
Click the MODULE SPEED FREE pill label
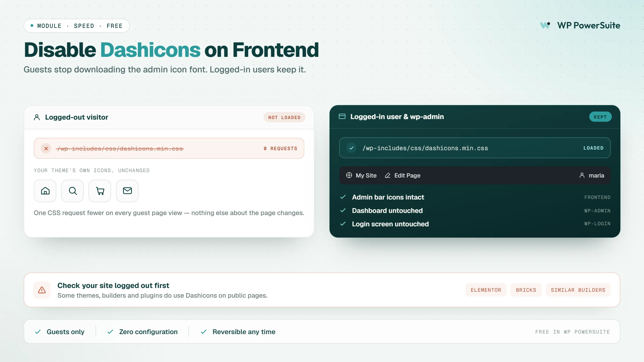77,26
